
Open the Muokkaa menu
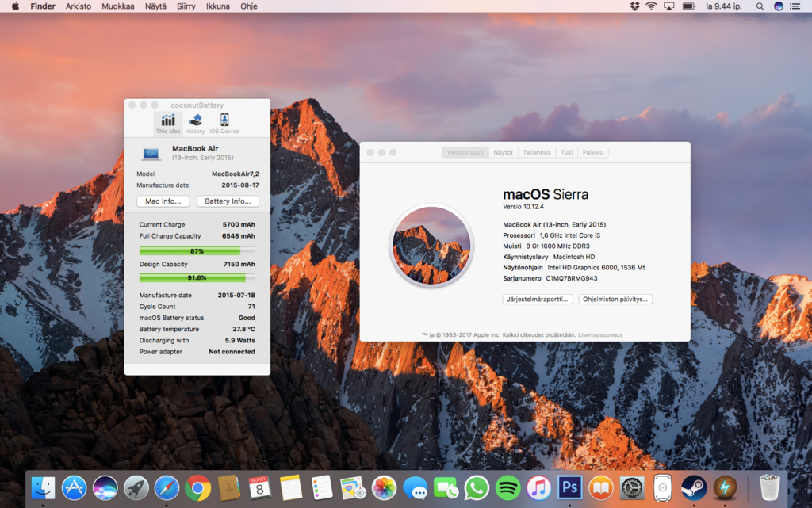coord(118,6)
